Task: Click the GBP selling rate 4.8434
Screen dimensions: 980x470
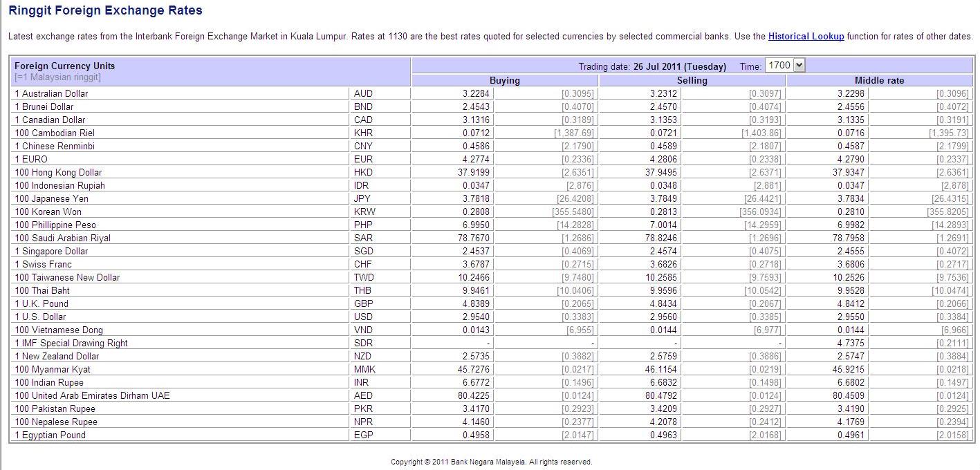Action: click(663, 303)
